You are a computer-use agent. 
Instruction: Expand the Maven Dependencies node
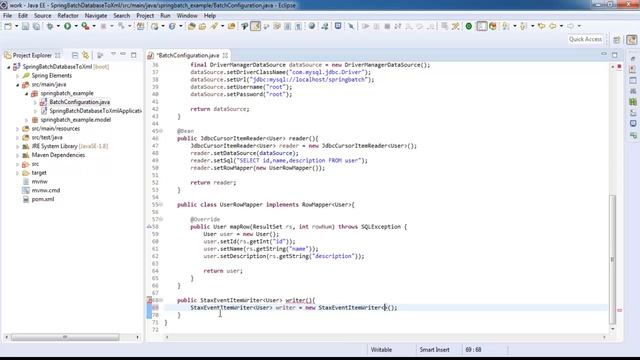click(18, 155)
